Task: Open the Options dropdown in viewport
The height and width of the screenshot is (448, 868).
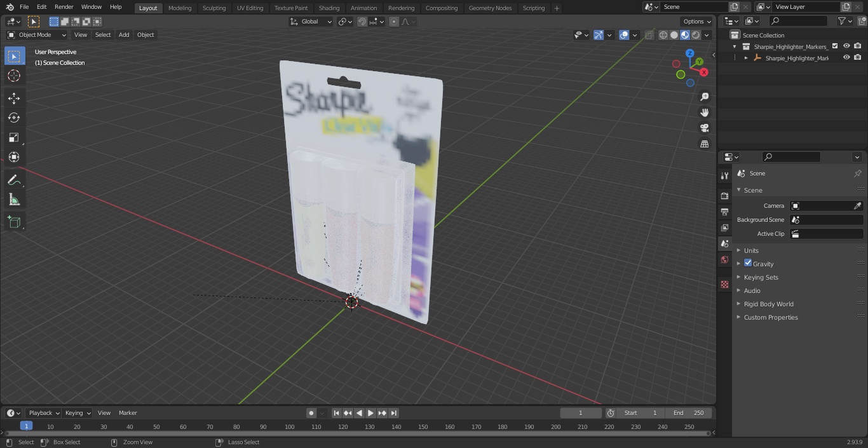Action: (x=697, y=22)
